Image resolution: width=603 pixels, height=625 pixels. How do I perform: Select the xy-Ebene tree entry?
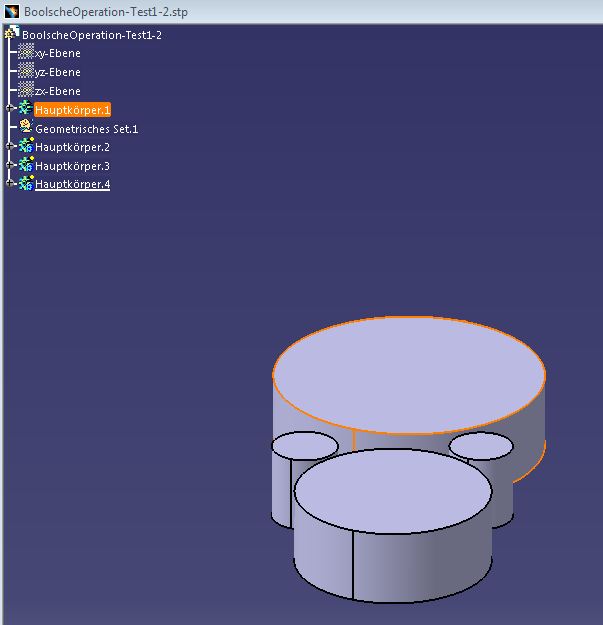pyautogui.click(x=58, y=53)
